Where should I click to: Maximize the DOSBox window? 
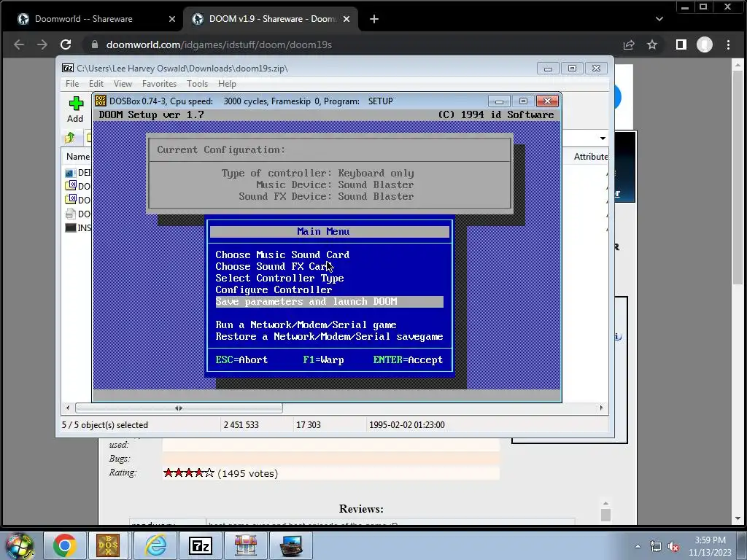point(523,101)
